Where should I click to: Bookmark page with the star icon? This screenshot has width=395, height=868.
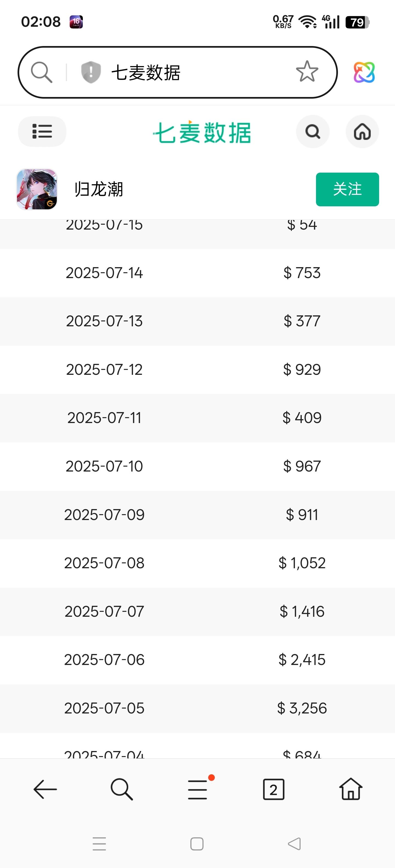pos(307,72)
